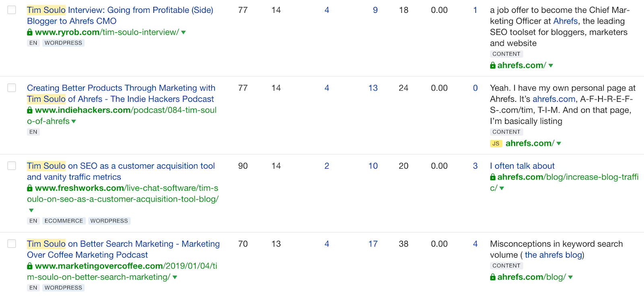This screenshot has width=644, height=297.
Task: Check the box for freshworks SEO row
Action: tap(12, 166)
